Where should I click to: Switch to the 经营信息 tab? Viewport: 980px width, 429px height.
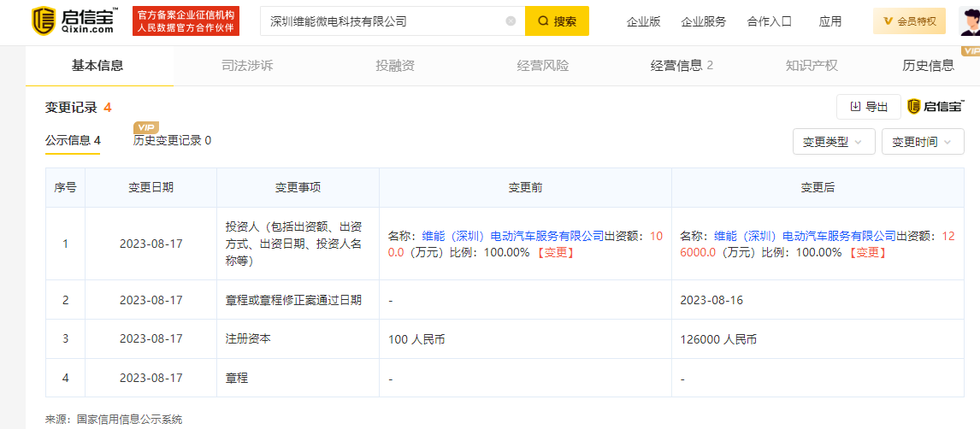(x=682, y=66)
